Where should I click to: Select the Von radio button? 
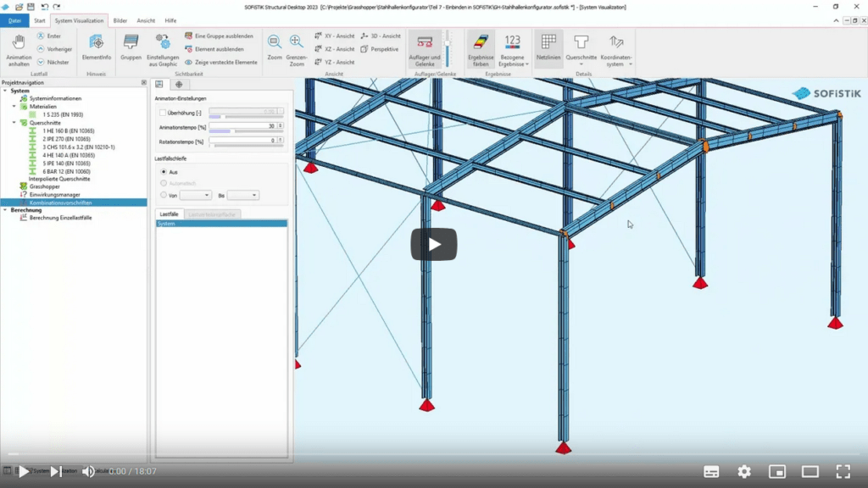164,195
